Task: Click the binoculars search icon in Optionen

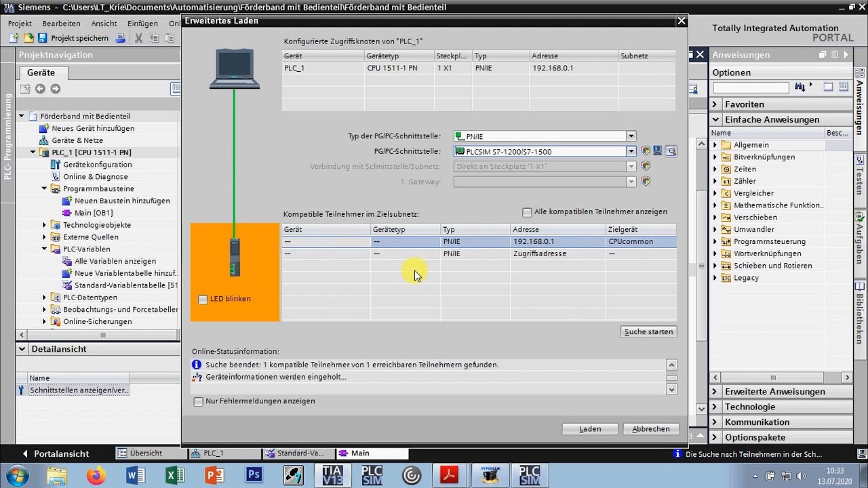Action: coord(800,87)
